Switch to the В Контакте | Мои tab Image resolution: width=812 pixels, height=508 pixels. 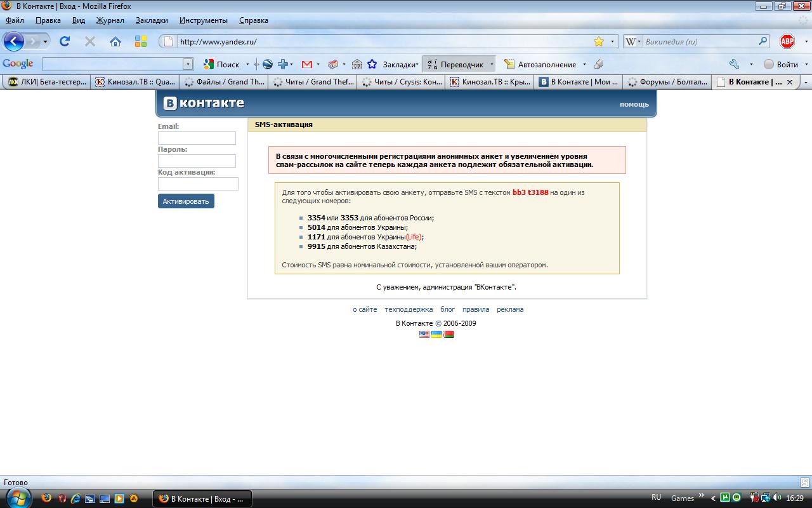(x=579, y=82)
